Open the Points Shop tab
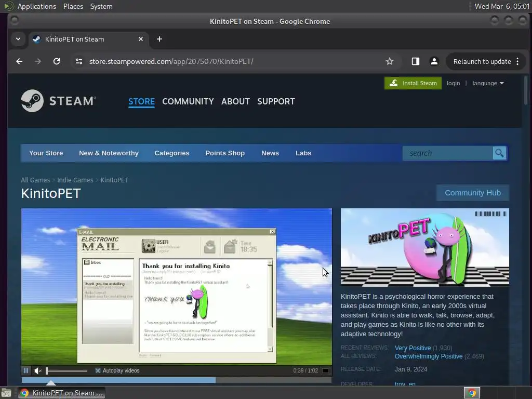 (x=225, y=153)
